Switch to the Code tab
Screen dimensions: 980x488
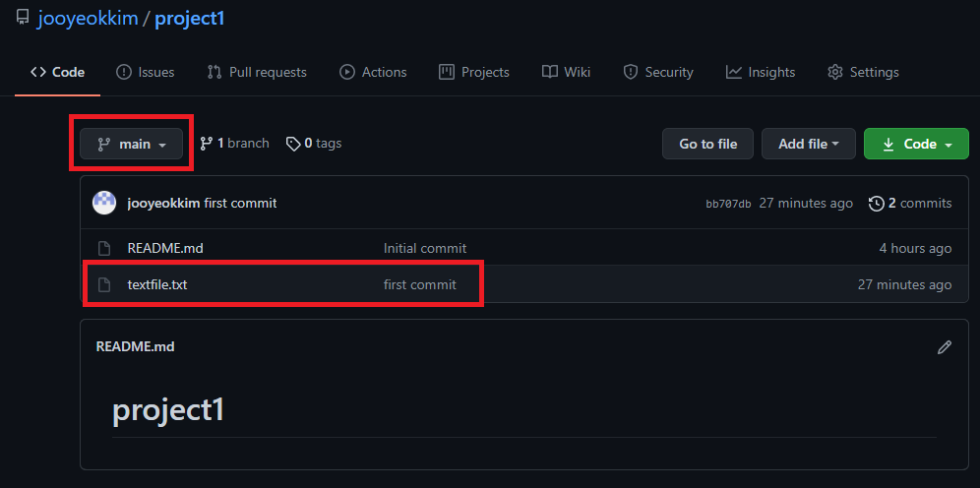pyautogui.click(x=57, y=73)
